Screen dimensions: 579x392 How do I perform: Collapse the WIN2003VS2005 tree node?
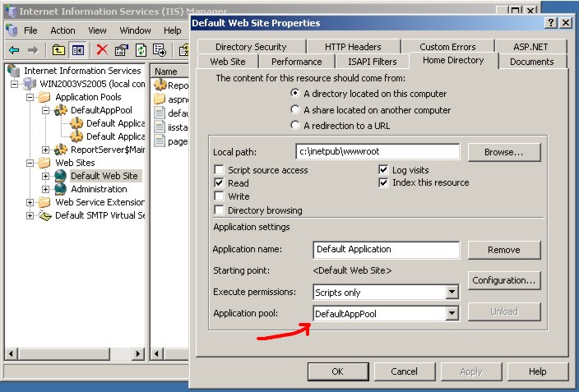coord(14,84)
